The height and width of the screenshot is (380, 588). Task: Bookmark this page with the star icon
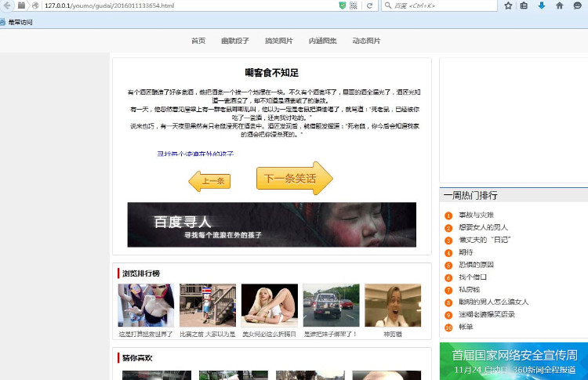(508, 5)
